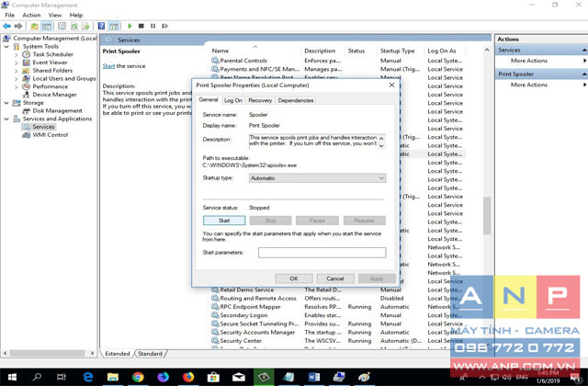Click the Start parameters input field

322,253
